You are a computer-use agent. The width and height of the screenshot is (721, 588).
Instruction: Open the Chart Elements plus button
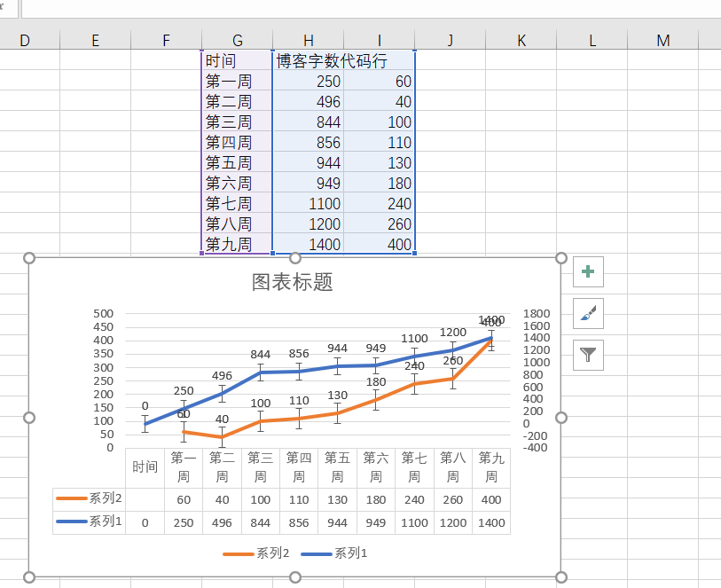588,271
